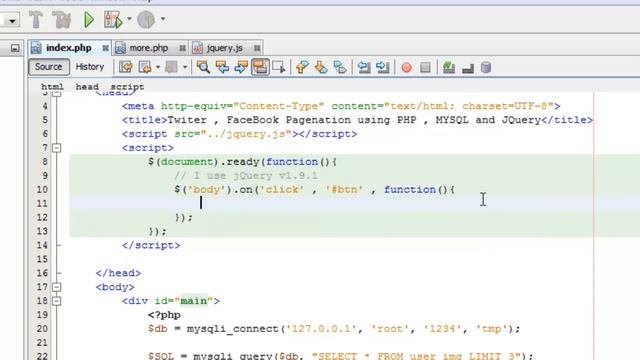640x360 pixels.
Task: Open the Back navigation dropdown arrow
Action: 158,67
